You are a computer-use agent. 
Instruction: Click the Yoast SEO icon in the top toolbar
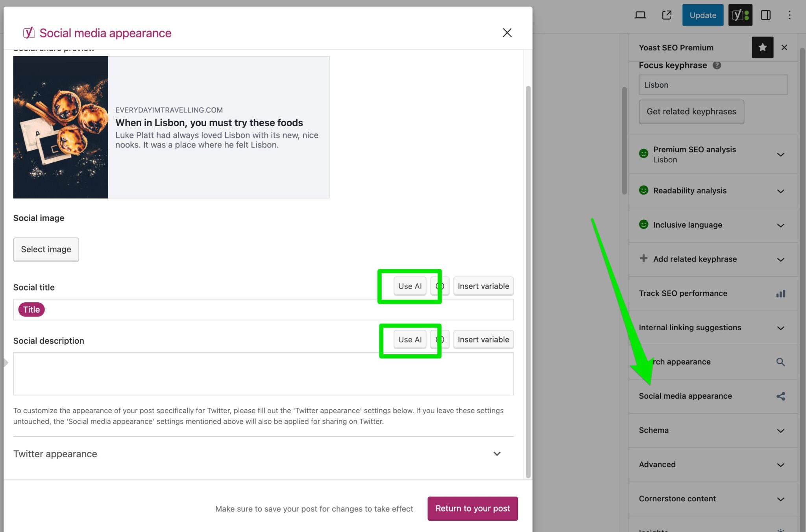click(x=740, y=15)
